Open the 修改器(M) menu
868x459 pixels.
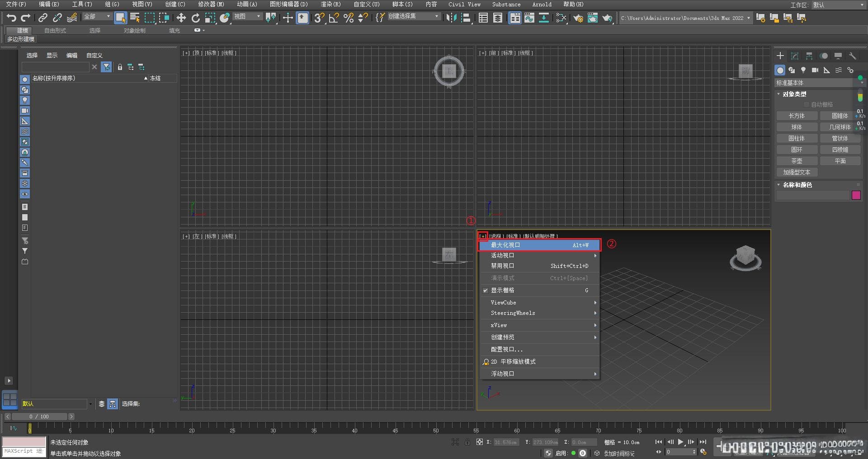tap(211, 4)
